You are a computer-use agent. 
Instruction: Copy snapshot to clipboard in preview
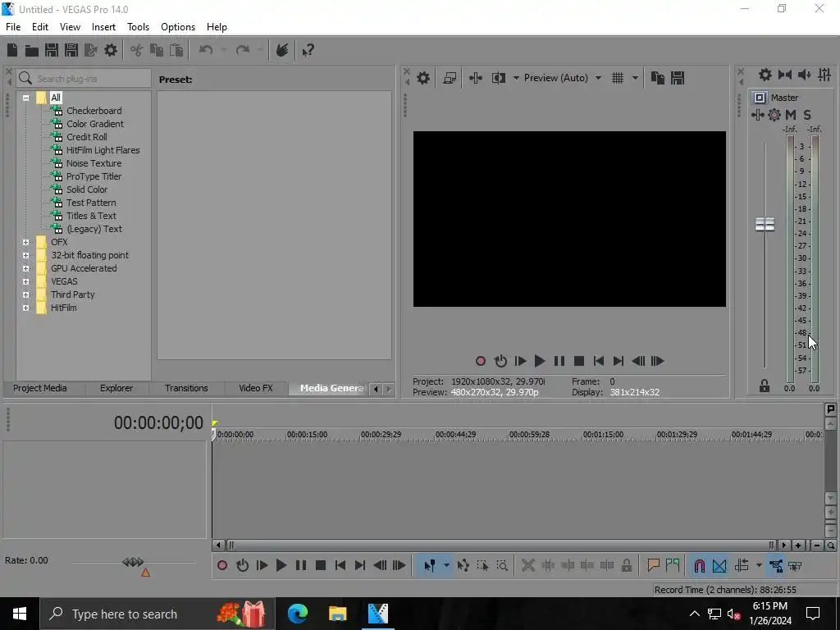(x=658, y=78)
